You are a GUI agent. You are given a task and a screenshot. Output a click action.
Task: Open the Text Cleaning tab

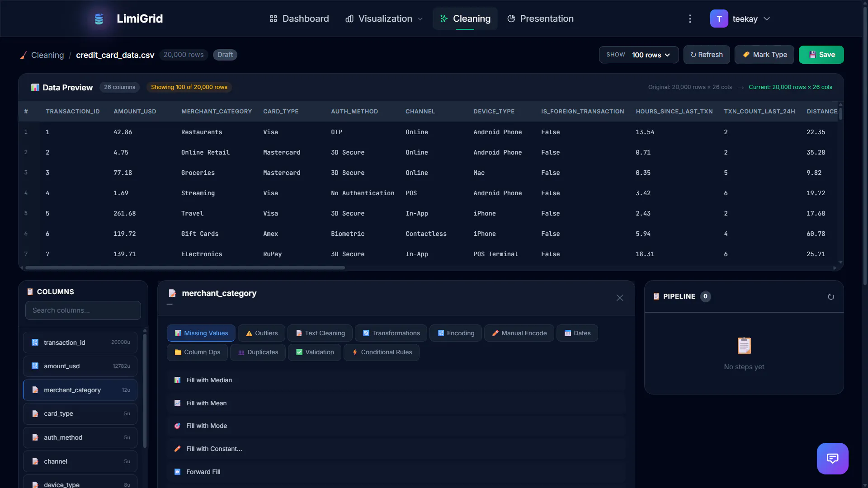(320, 333)
